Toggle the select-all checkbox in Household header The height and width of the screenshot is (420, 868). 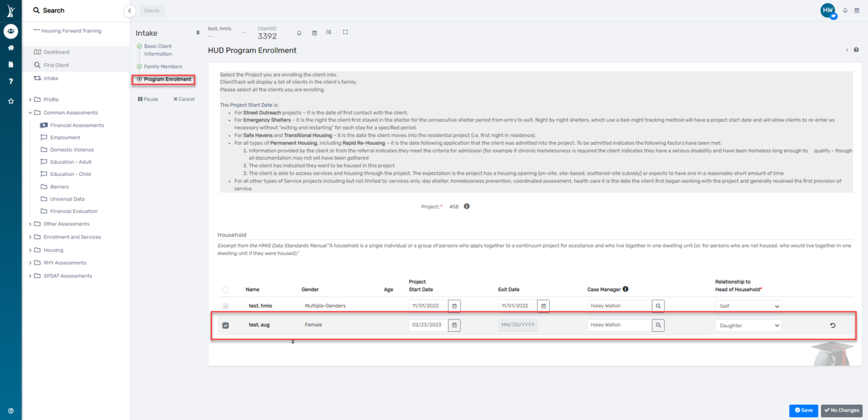tap(225, 289)
